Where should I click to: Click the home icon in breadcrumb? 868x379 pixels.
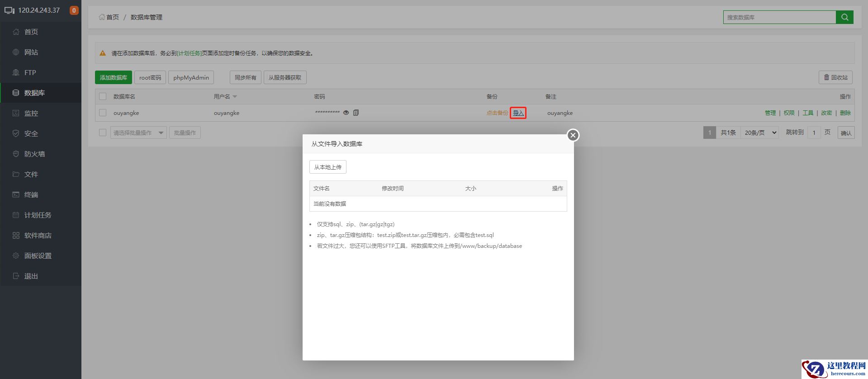point(102,17)
